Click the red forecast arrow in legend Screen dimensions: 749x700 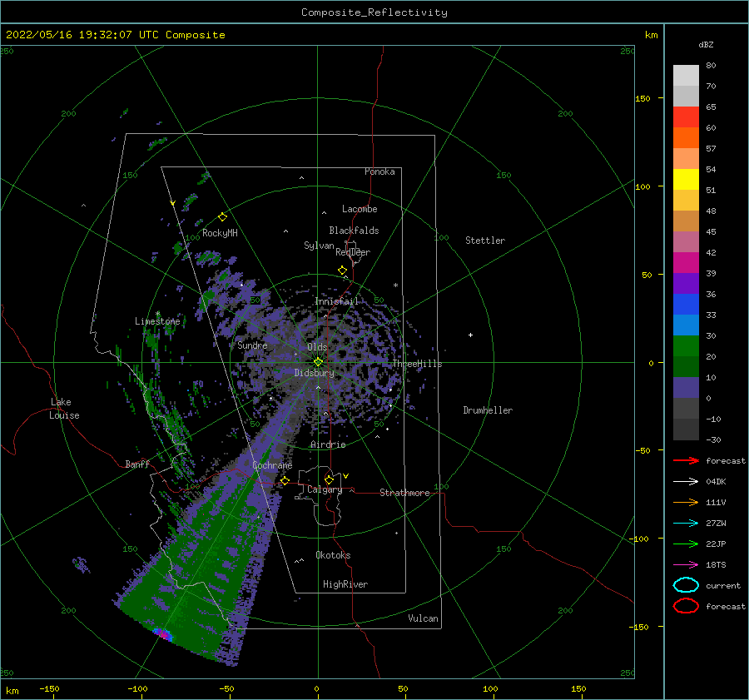(686, 460)
